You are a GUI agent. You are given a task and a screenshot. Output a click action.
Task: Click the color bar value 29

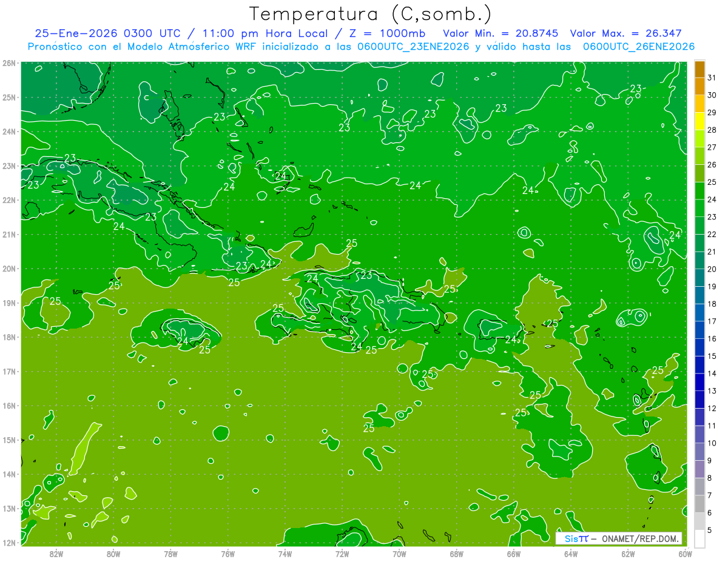pyautogui.click(x=712, y=113)
